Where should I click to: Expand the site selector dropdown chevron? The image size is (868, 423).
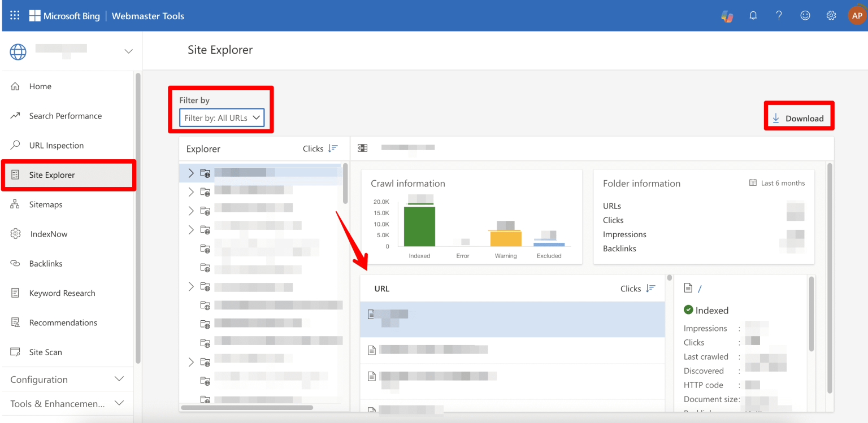pyautogui.click(x=128, y=51)
